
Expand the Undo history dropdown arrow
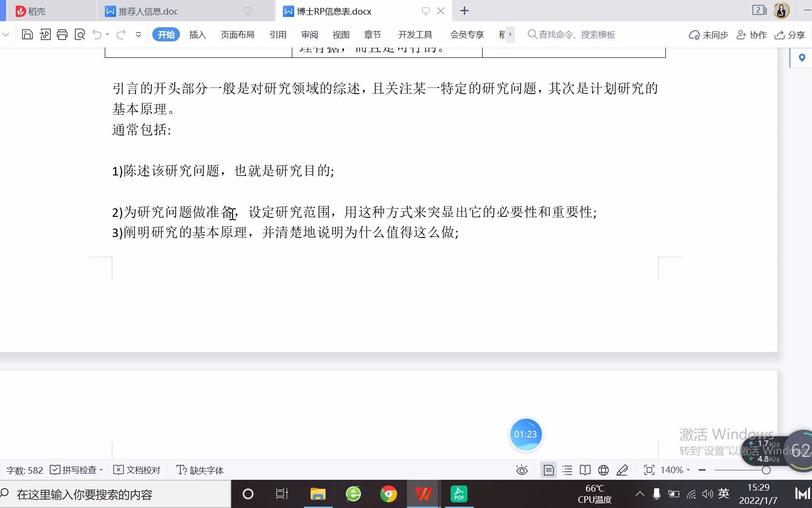(107, 34)
